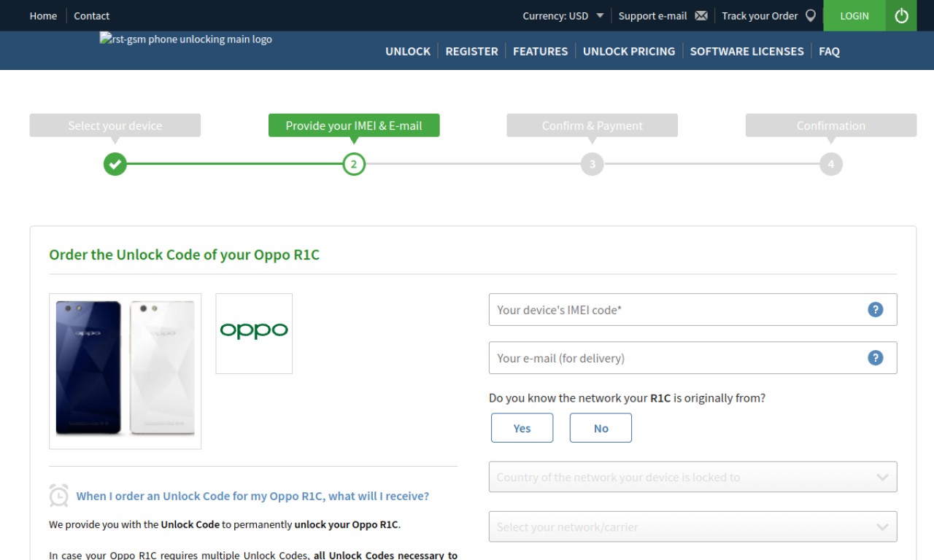Click the step 2 circle indicator
934x560 pixels.
pos(354,164)
